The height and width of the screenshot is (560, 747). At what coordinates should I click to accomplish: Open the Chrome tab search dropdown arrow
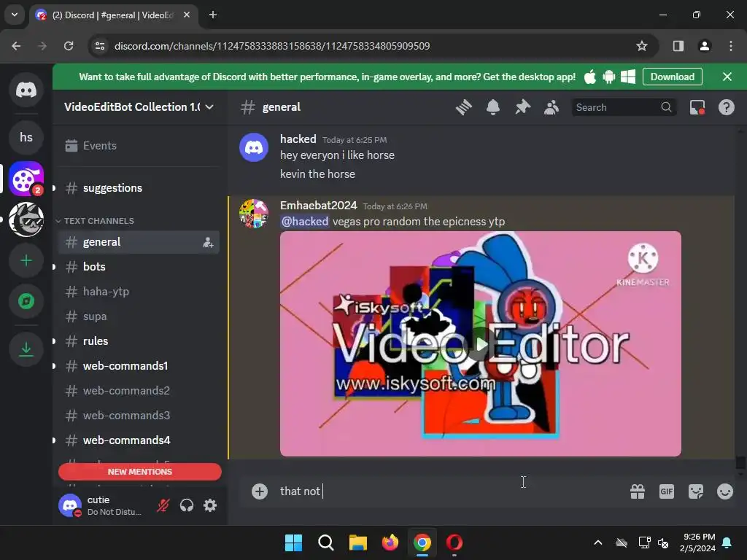[x=15, y=15]
